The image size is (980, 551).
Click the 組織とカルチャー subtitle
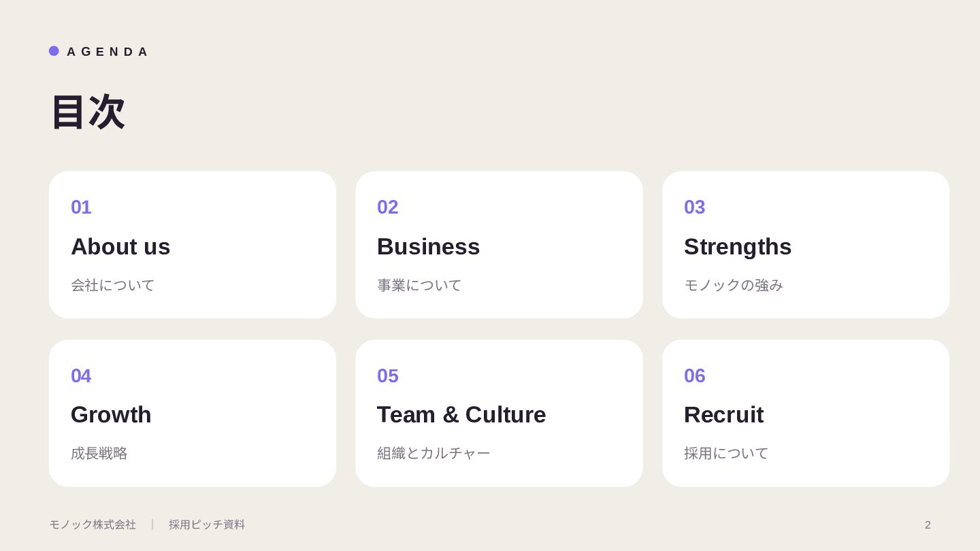[434, 453]
